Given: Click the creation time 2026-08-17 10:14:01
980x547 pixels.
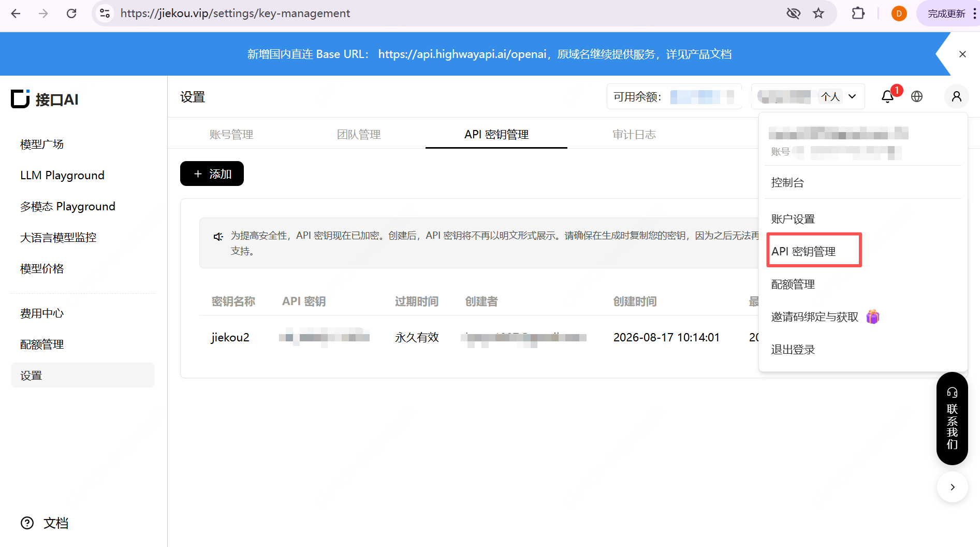Looking at the screenshot, I should pos(666,338).
